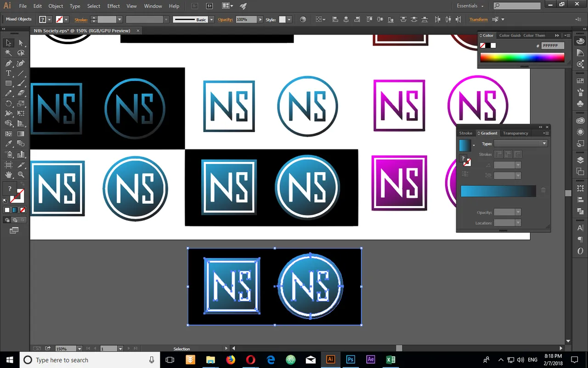Open the Creative Cloud Libraries panel icon

point(580,121)
